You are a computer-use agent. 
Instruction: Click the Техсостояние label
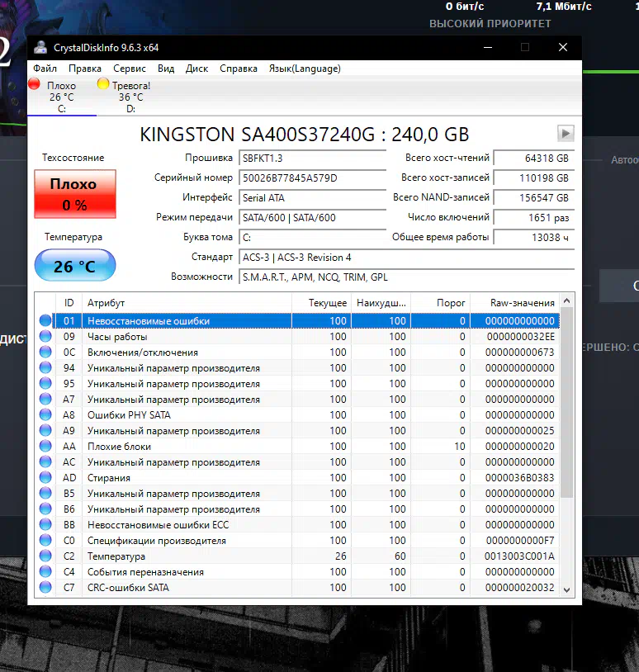[73, 158]
